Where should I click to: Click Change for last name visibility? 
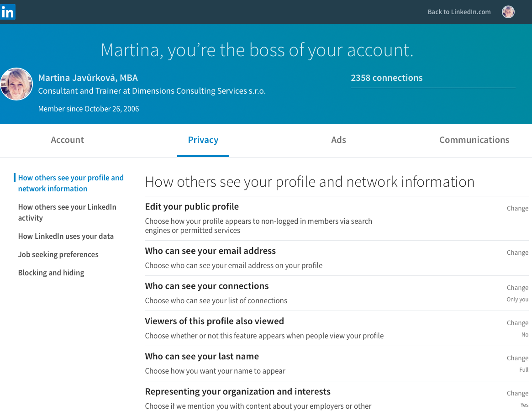click(x=517, y=358)
